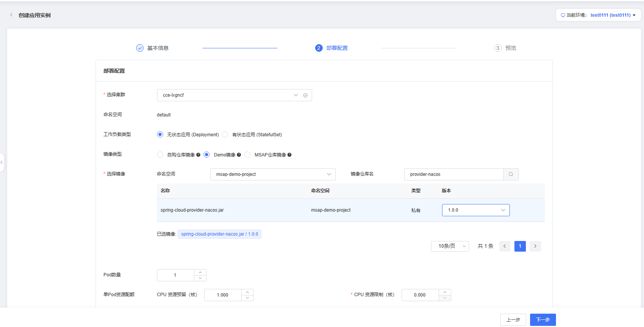Go back using the arrow beside 创建应用实例
The width and height of the screenshot is (644, 327).
[11, 15]
